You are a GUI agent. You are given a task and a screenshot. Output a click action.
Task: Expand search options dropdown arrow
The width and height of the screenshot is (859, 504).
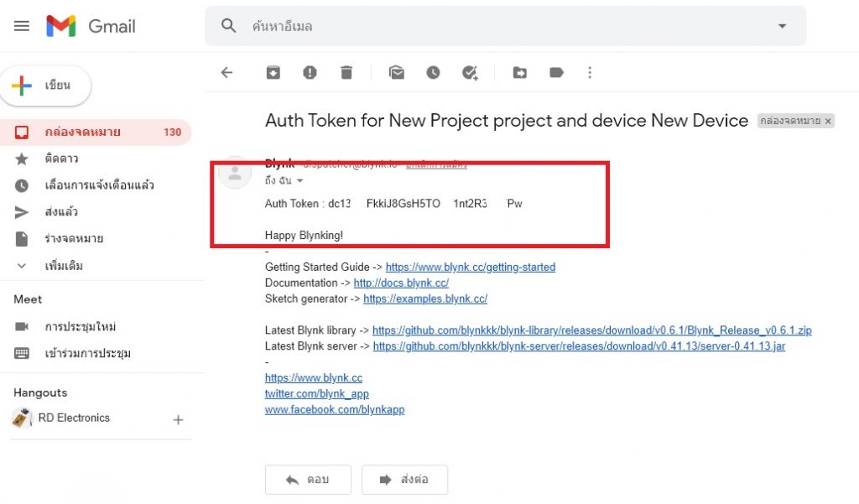783,26
